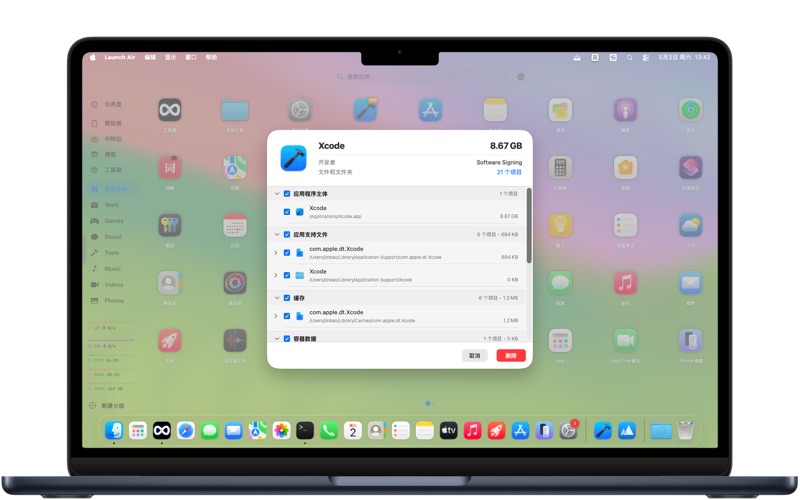Click the iPhone Mirroring icon in the grid
This screenshot has width=800, height=500.
point(690,340)
